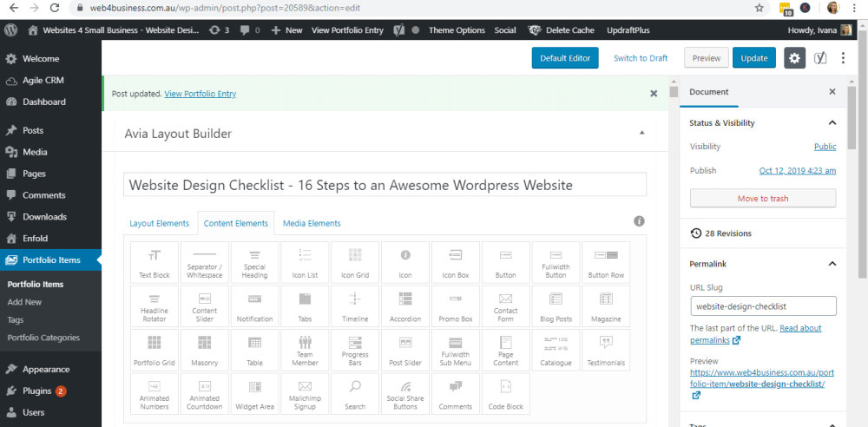868x427 pixels.
Task: Open the Howdy, Ivana account menu
Action: (819, 30)
